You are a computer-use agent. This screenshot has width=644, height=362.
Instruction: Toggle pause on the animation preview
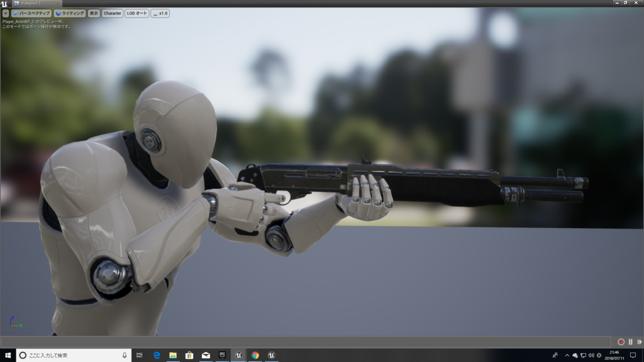(x=630, y=341)
